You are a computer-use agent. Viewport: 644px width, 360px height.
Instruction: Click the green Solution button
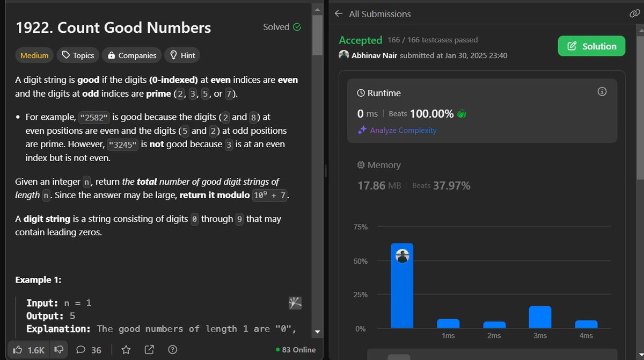(x=591, y=46)
